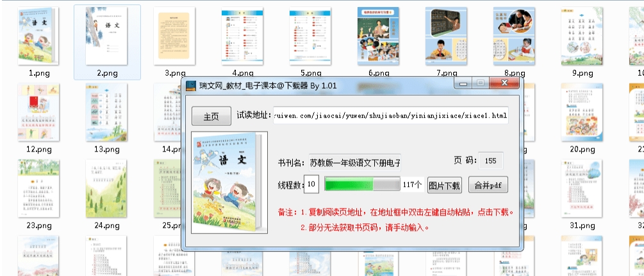Viewport: 644px width, 276px height.
Task: Select 13.png thumbnail in folder
Action: pos(106,112)
